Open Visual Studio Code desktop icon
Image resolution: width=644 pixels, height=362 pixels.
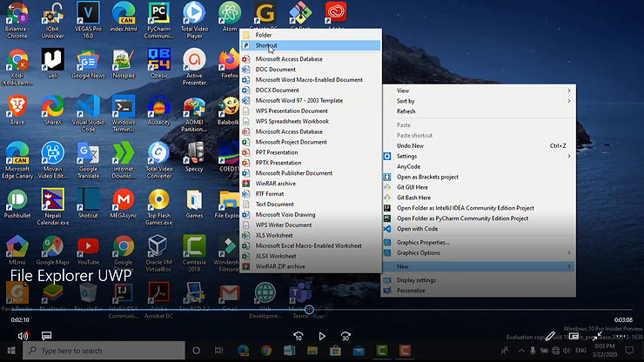(x=88, y=113)
